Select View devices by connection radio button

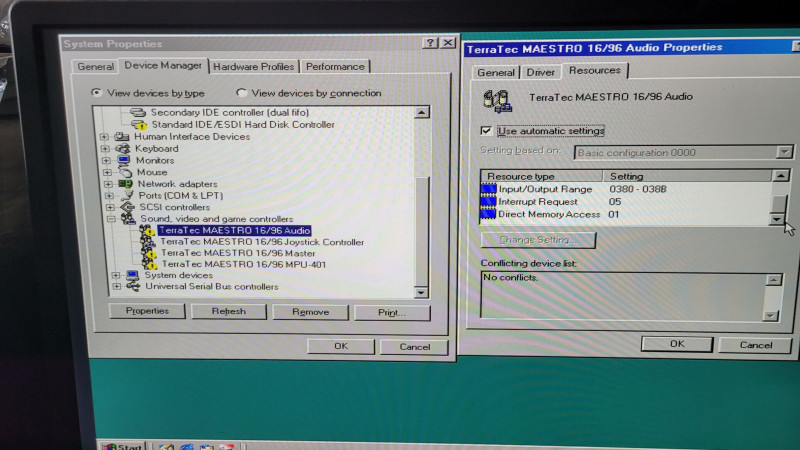click(x=241, y=92)
